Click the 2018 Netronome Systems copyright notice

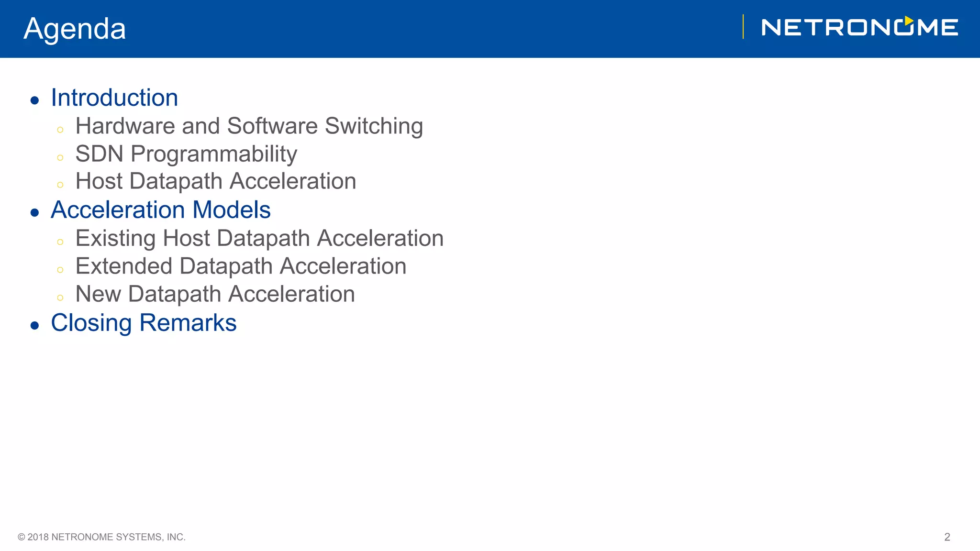tap(101, 537)
